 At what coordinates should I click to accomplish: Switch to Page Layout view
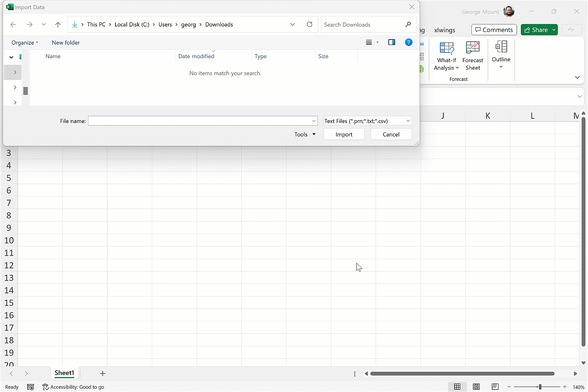[476, 387]
